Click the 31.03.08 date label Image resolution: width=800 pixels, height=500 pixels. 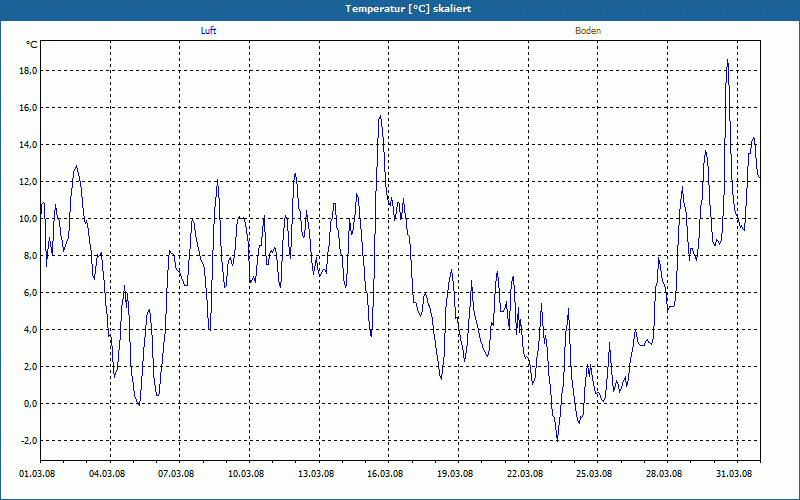pyautogui.click(x=734, y=474)
